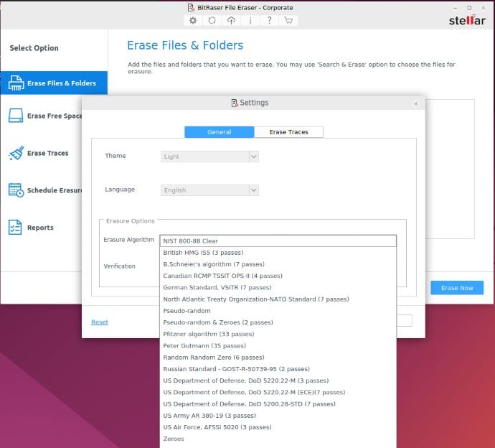Screen dimensions: 495x448
Task: Choose DoD 5220.22-M (3 passes) option
Action: pyautogui.click(x=278, y=381)
